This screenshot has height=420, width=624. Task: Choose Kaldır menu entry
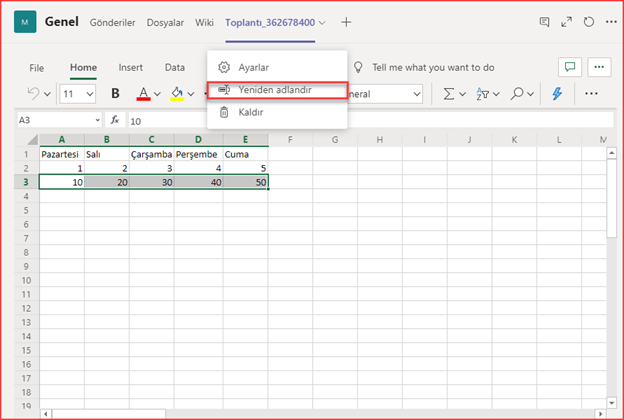[277, 112]
